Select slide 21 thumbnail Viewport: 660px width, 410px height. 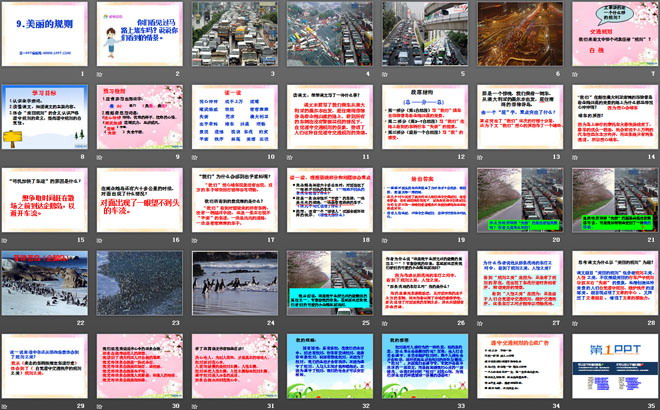[615, 200]
